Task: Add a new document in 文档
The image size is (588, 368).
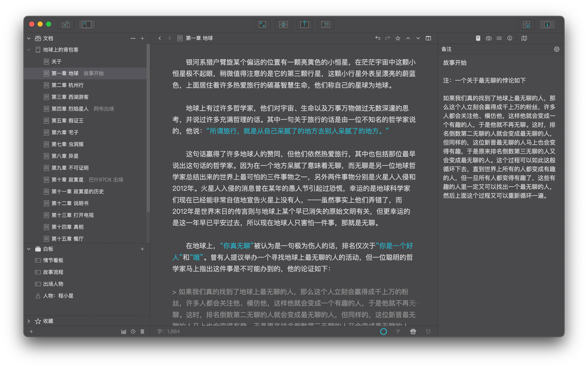Action: coord(142,38)
